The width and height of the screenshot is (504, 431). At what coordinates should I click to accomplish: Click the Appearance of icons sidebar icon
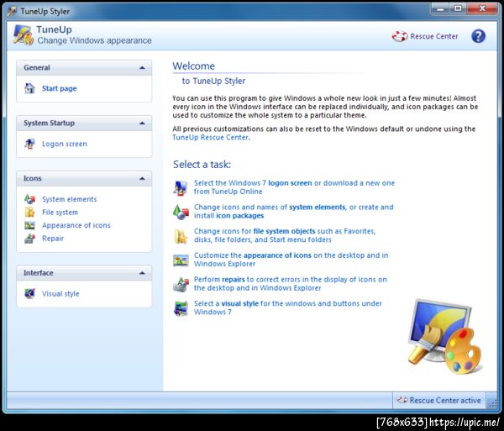point(29,225)
